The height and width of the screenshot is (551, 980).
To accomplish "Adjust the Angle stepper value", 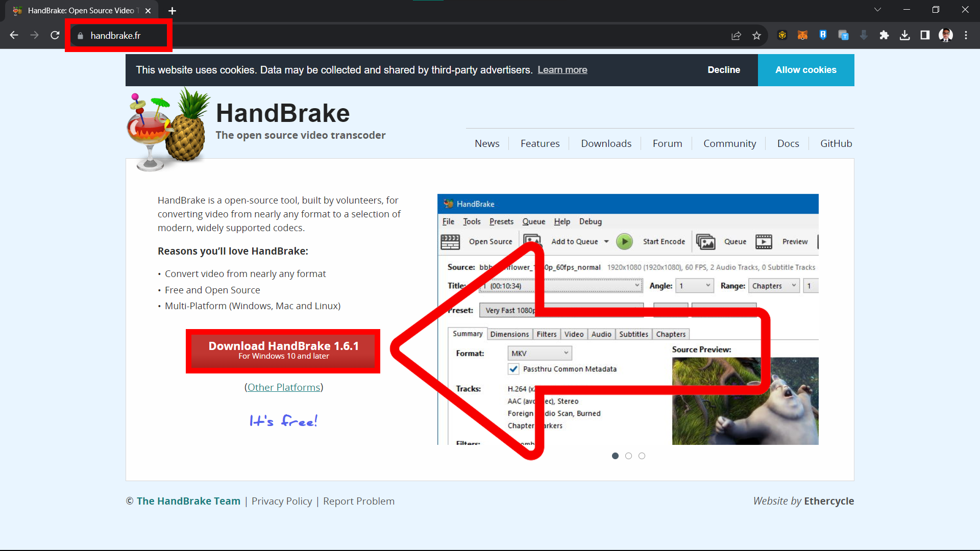I will coord(693,285).
